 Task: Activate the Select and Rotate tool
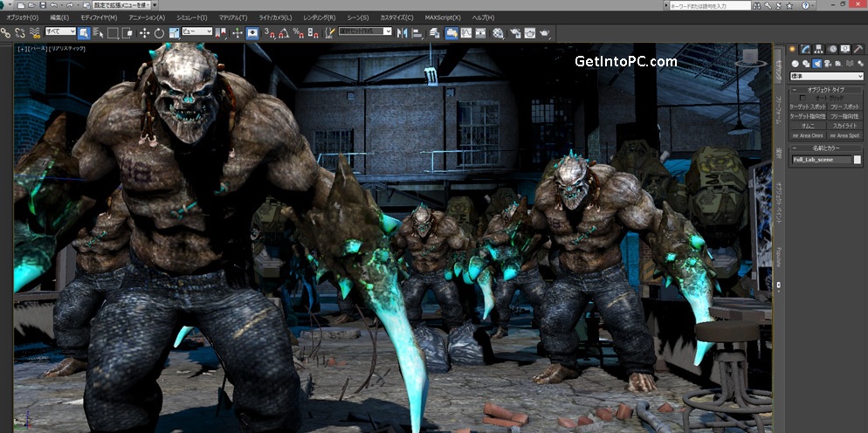click(x=159, y=33)
